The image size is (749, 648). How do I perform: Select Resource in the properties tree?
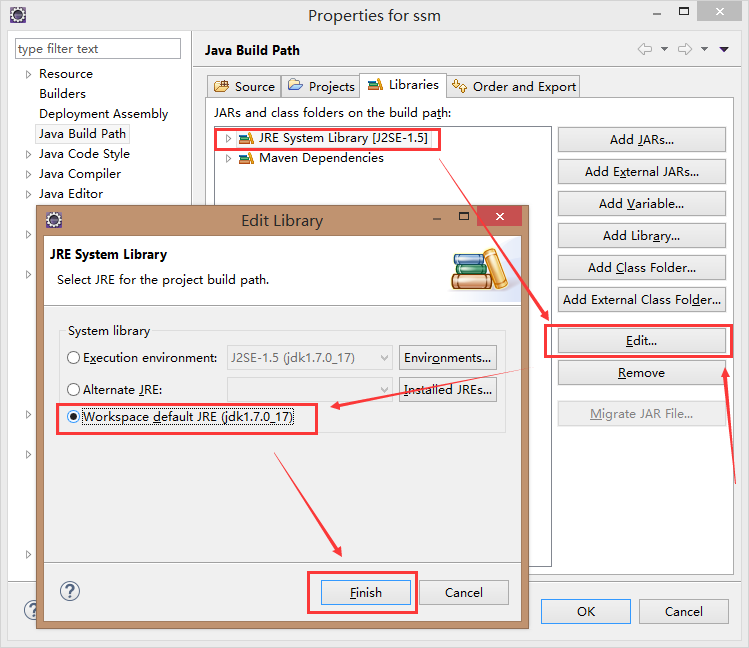pos(66,74)
